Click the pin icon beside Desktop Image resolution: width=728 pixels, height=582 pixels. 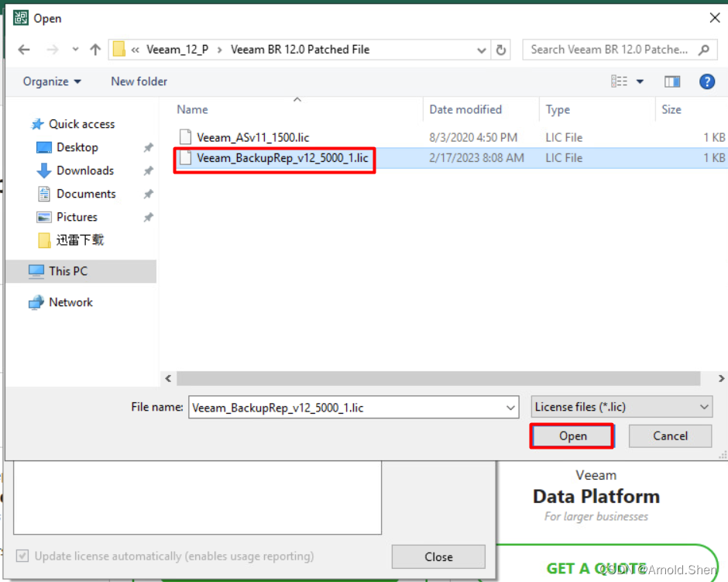click(x=148, y=148)
